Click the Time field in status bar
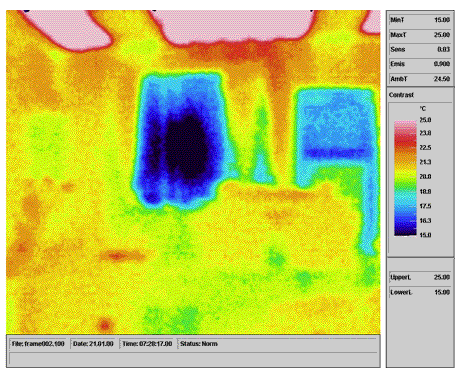The image size is (460, 380). click(147, 344)
